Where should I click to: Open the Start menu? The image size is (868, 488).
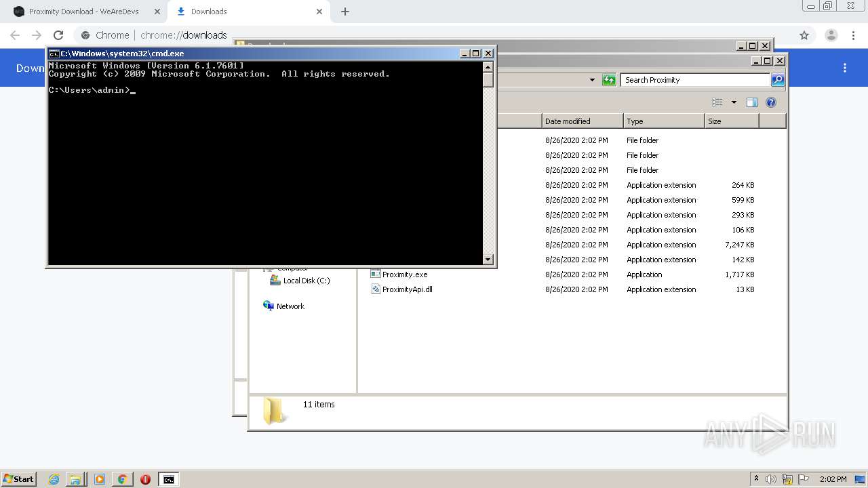pos(18,479)
